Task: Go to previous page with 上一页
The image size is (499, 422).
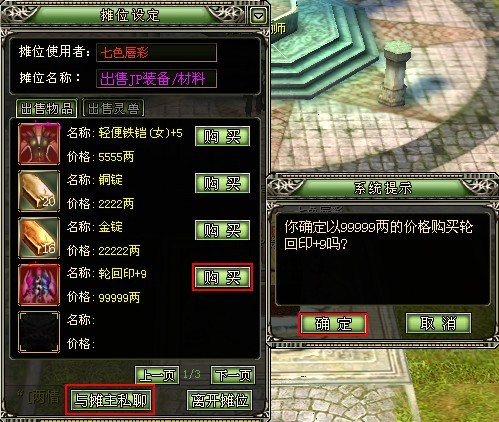Action: [157, 375]
